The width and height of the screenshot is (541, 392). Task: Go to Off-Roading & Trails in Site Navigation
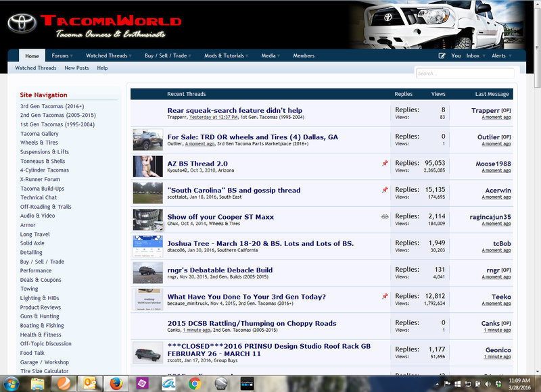point(46,207)
